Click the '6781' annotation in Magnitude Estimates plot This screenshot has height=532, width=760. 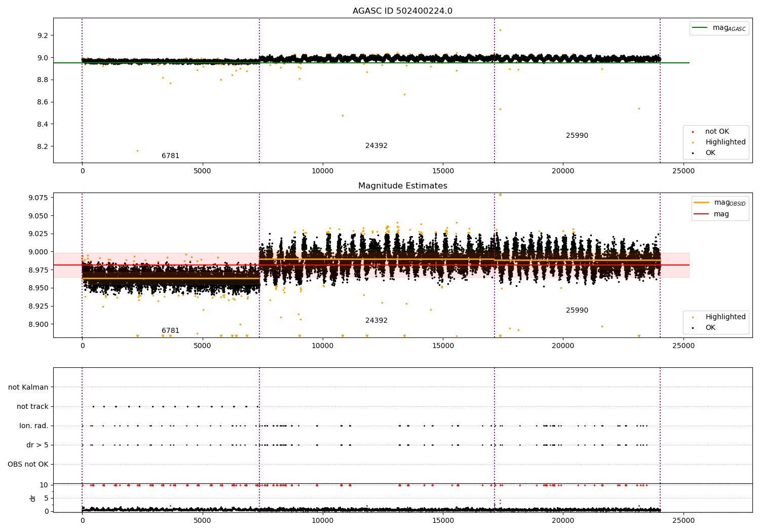[170, 331]
